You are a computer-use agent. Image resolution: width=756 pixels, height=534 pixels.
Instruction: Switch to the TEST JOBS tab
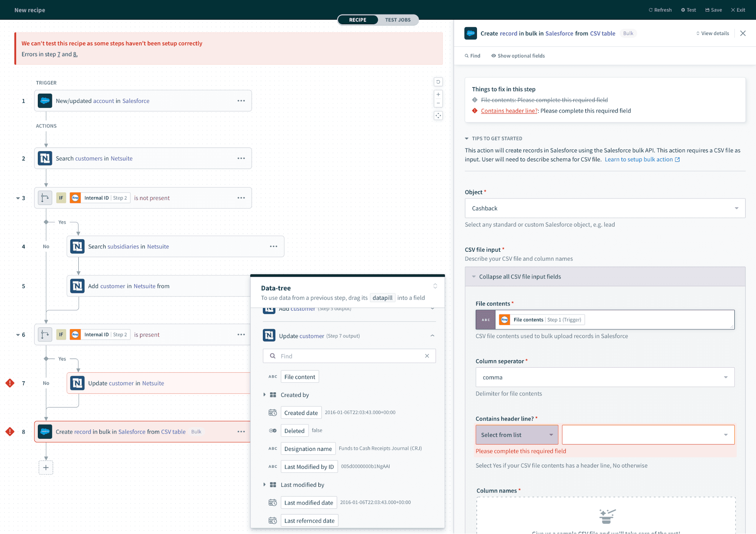397,20
